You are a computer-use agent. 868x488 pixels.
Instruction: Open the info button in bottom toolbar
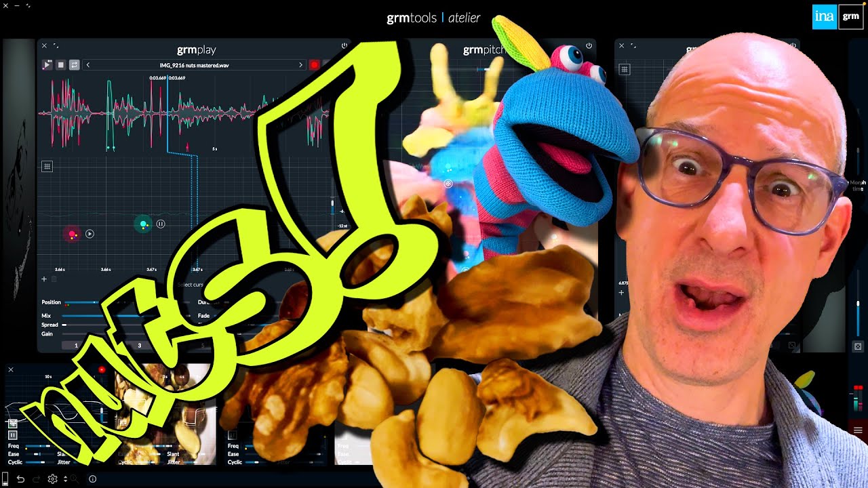click(x=93, y=479)
